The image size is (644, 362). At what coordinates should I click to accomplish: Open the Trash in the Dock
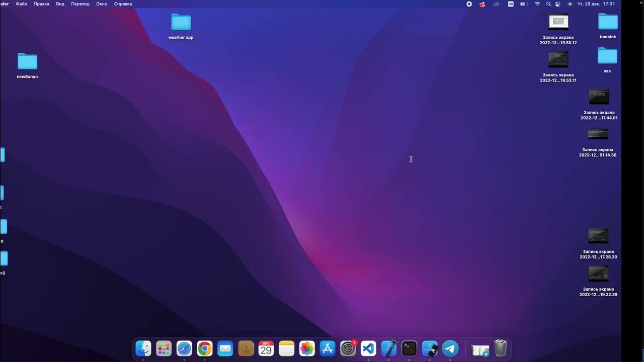tap(501, 348)
